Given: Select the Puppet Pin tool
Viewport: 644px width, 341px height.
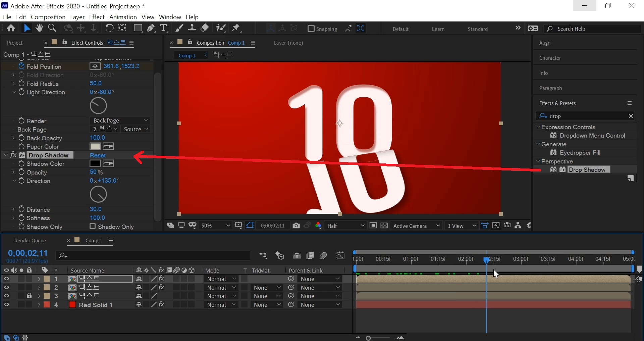Looking at the screenshot, I should pyautogui.click(x=236, y=28).
